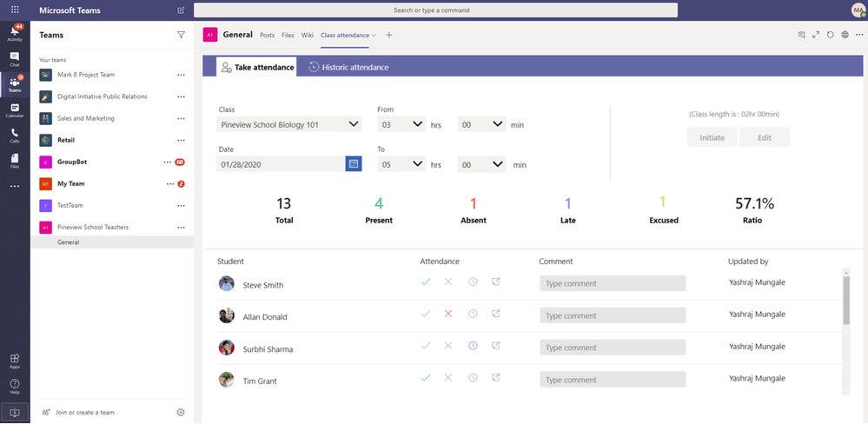Switch to Files tab in channel
Screen dimensions: 868x424
288,36
